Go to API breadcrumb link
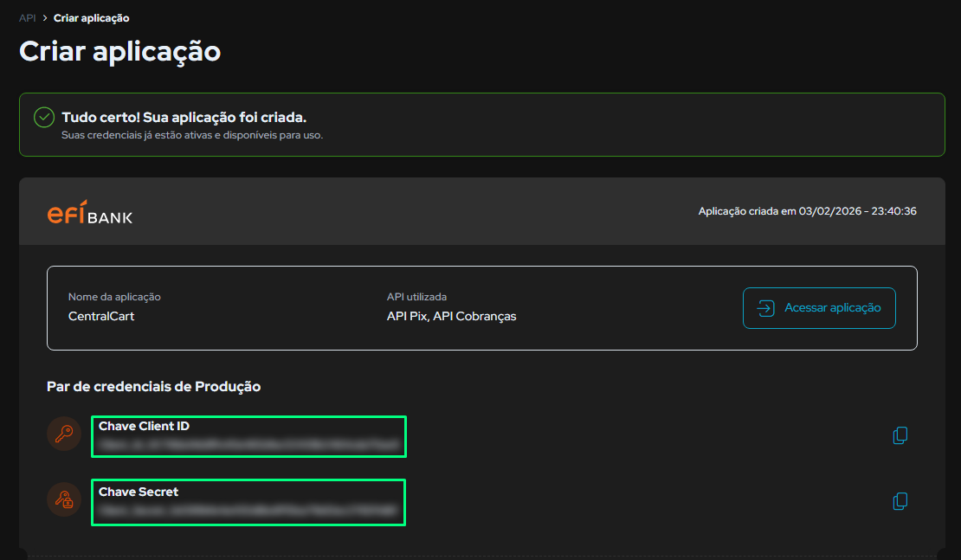The image size is (961, 560). point(27,18)
